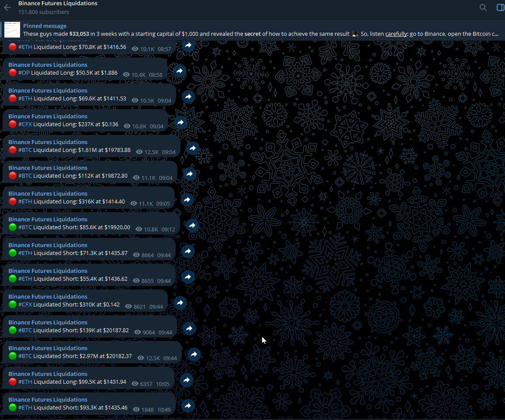Forward the #CFX Short $310K message
Screen dimensions: 505x420
tap(180, 303)
